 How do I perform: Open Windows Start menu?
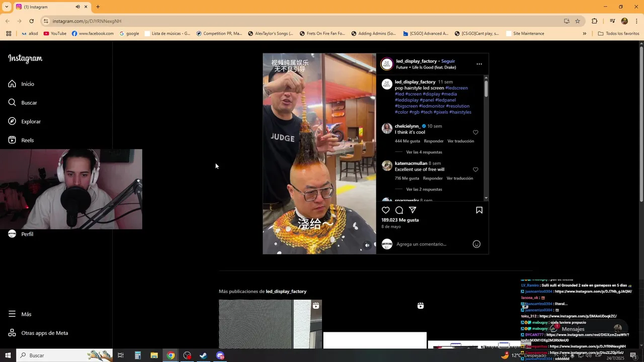pyautogui.click(x=8, y=355)
